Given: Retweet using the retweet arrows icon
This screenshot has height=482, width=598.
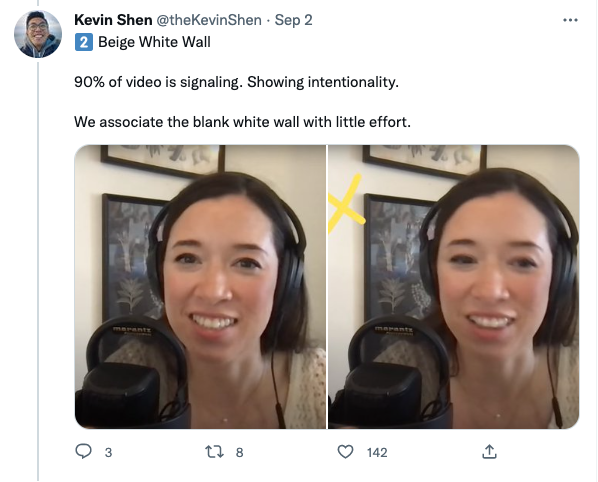Looking at the screenshot, I should [214, 452].
